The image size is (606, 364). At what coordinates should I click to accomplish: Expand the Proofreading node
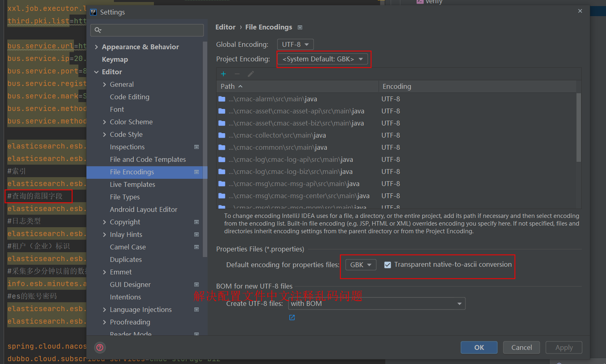pyautogui.click(x=105, y=322)
